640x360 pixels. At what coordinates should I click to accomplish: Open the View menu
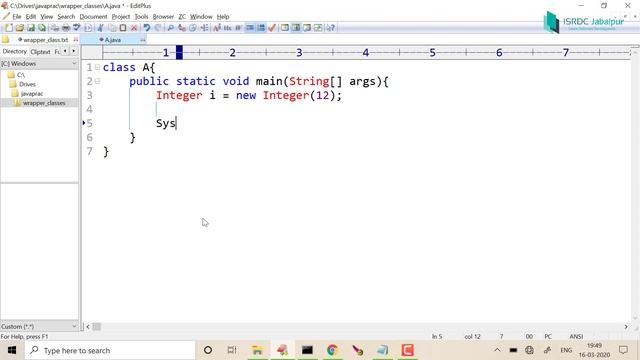coord(47,17)
